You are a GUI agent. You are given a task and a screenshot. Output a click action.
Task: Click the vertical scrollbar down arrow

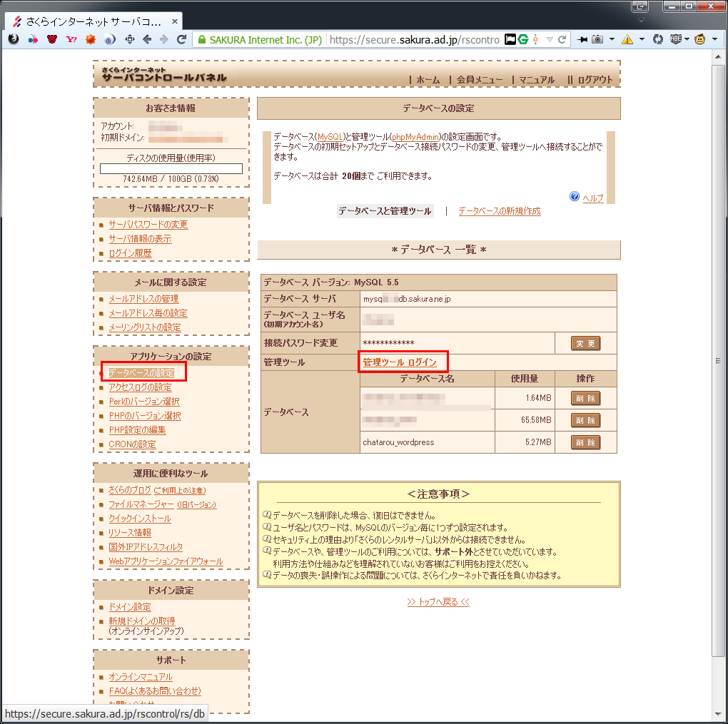click(x=718, y=714)
